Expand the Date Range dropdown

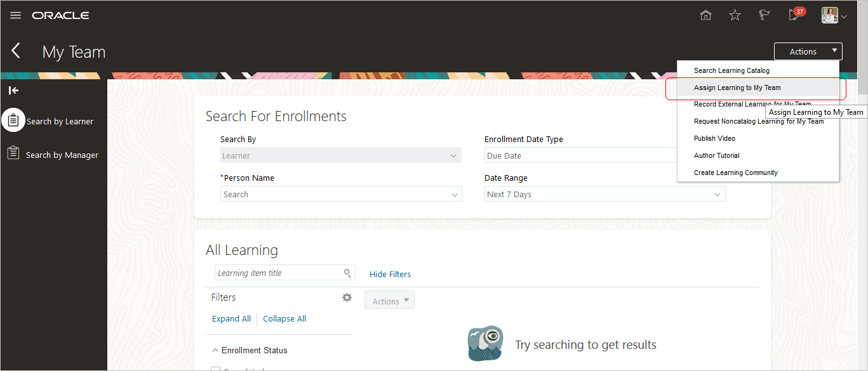(718, 195)
